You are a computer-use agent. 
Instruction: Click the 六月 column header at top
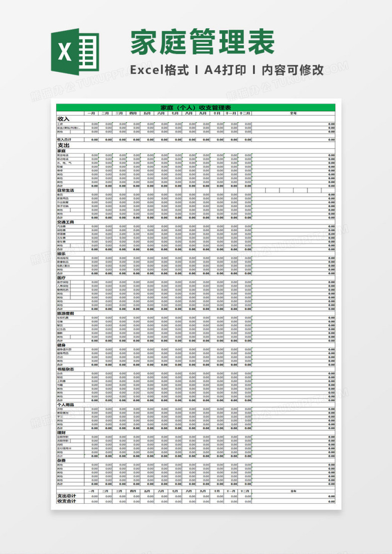coord(161,114)
